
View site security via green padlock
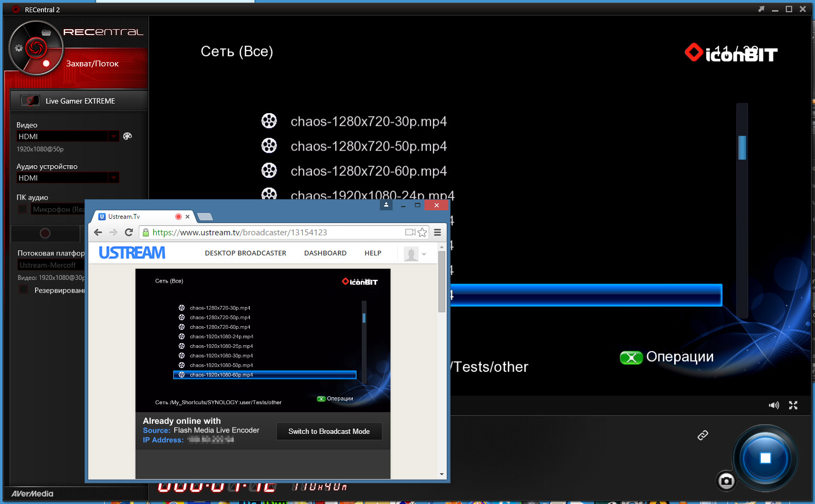coord(146,232)
